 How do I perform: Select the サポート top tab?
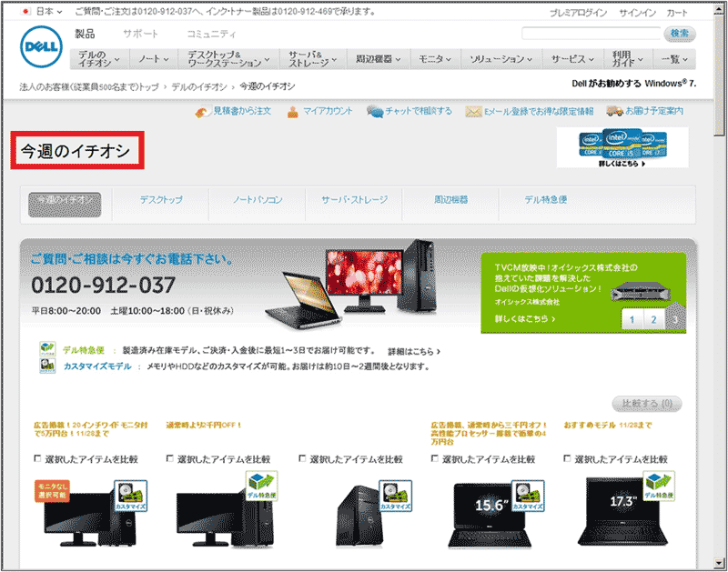pyautogui.click(x=140, y=34)
